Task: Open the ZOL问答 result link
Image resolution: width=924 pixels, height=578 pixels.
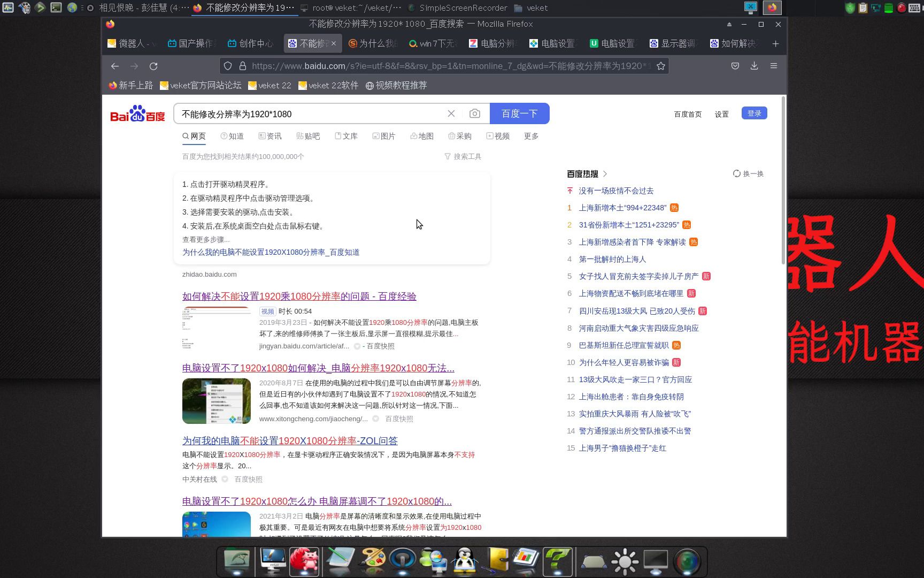Action: pyautogui.click(x=290, y=440)
